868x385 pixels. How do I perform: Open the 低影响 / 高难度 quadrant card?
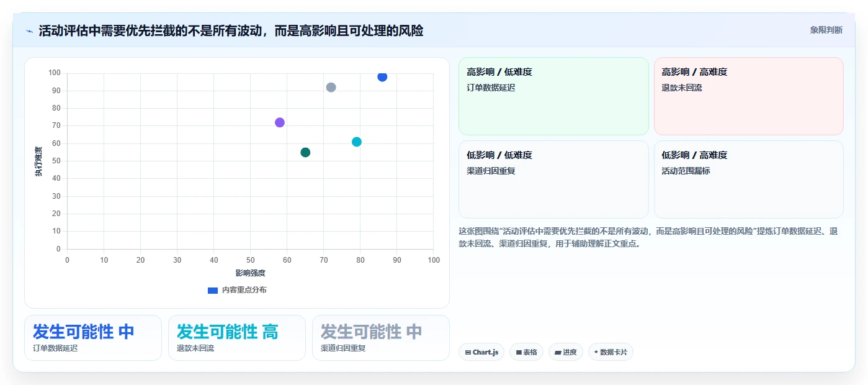(x=749, y=179)
